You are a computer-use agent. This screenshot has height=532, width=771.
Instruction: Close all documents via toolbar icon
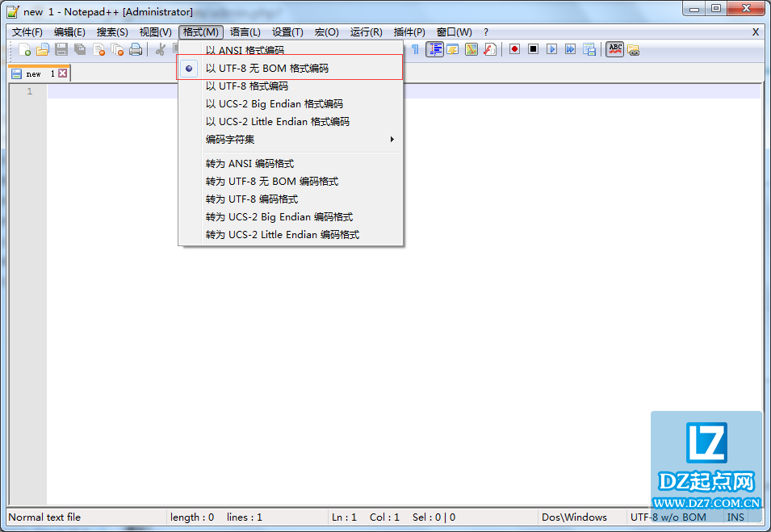(117, 50)
